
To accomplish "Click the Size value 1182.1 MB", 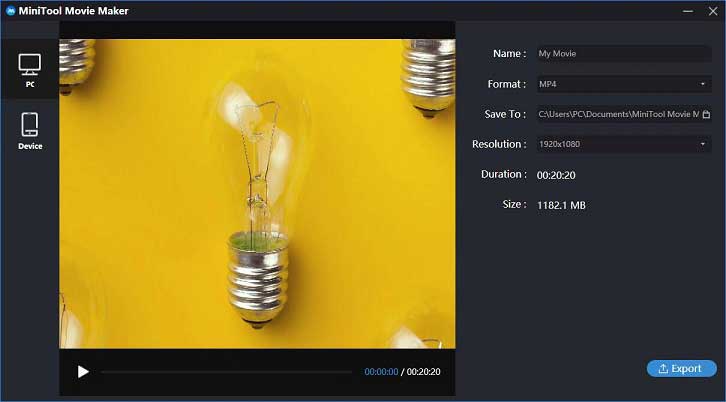I will point(561,205).
